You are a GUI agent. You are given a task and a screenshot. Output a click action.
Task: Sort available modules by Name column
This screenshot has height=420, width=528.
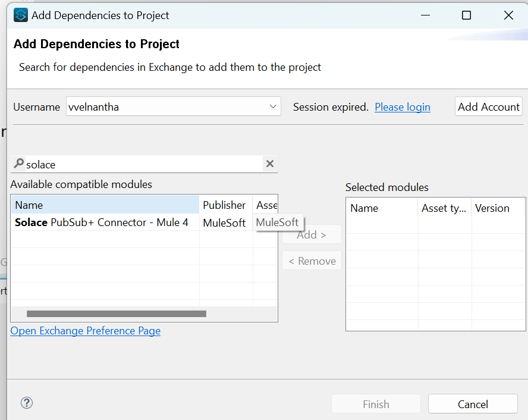point(105,205)
